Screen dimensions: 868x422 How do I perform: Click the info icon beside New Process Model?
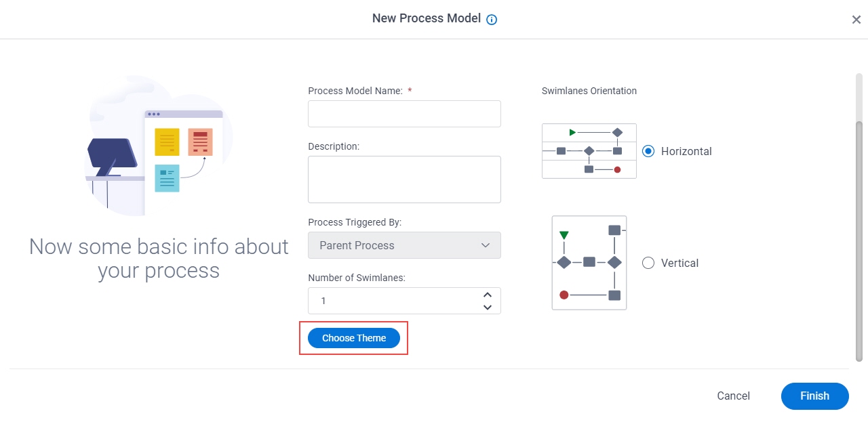click(x=492, y=20)
